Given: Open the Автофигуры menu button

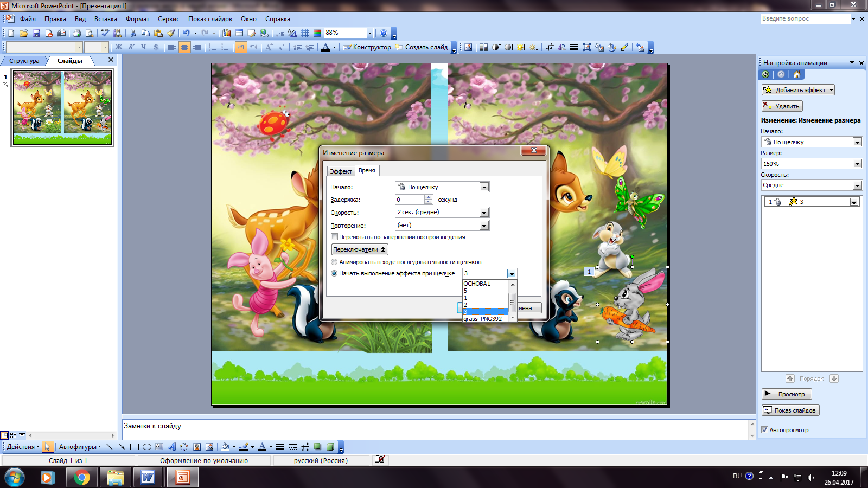Looking at the screenshot, I should click(x=80, y=447).
